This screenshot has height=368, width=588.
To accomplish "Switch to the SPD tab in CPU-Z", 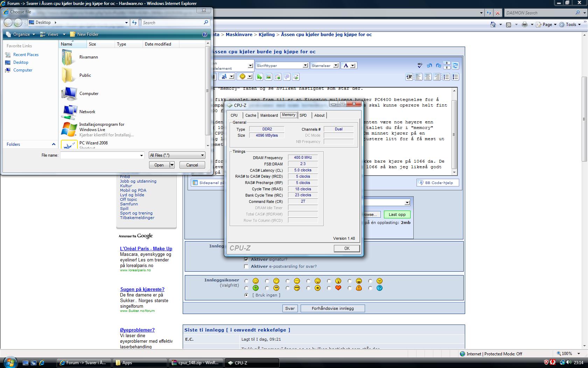I will [303, 115].
